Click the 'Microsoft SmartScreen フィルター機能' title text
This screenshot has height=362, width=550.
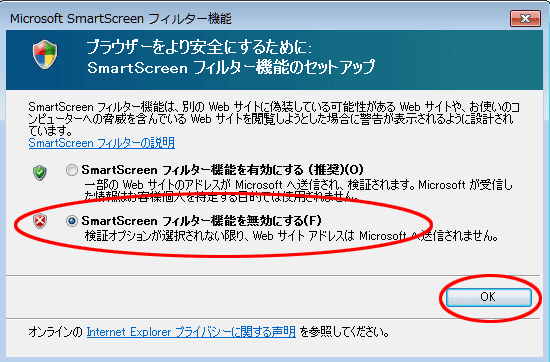(121, 19)
